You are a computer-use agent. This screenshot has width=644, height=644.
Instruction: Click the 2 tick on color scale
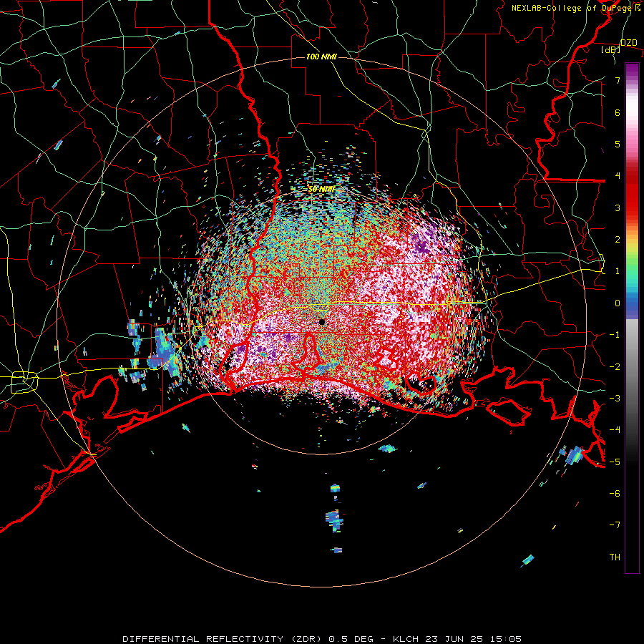click(x=618, y=240)
